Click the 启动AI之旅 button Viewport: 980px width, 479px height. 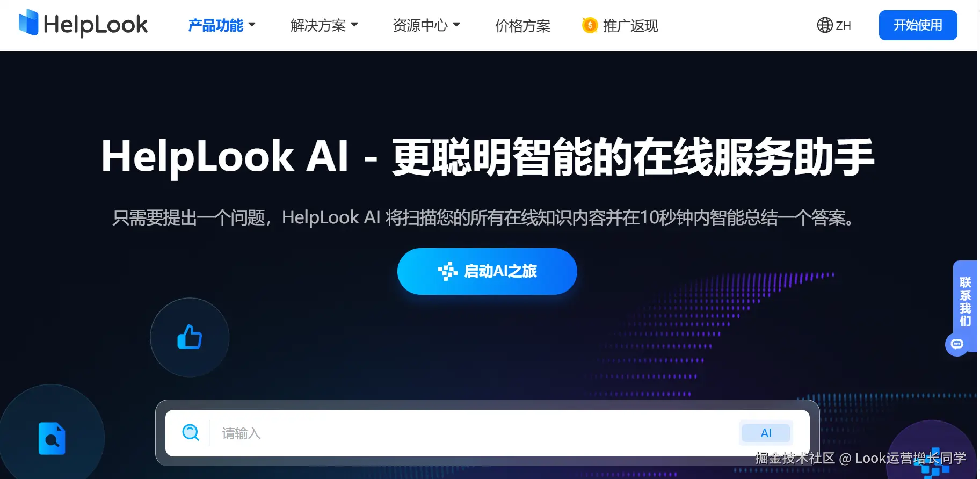tap(487, 271)
